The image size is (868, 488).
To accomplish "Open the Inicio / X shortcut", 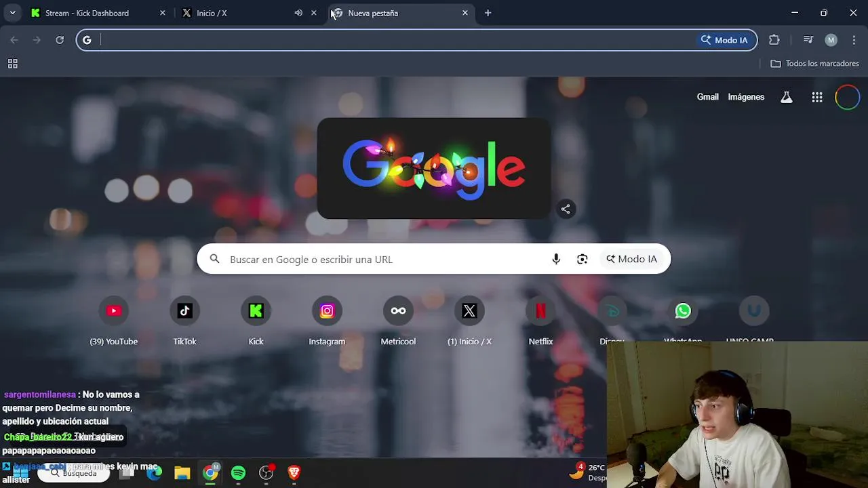I will click(x=469, y=323).
